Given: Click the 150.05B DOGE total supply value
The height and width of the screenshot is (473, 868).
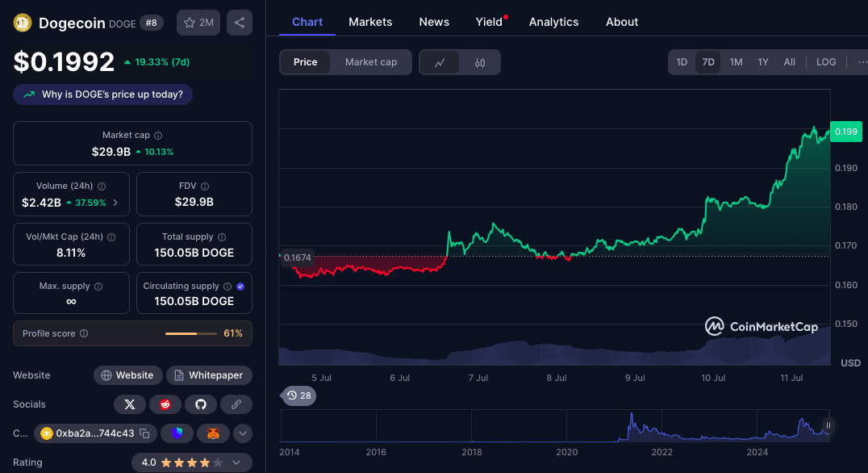Looking at the screenshot, I should click(x=194, y=253).
